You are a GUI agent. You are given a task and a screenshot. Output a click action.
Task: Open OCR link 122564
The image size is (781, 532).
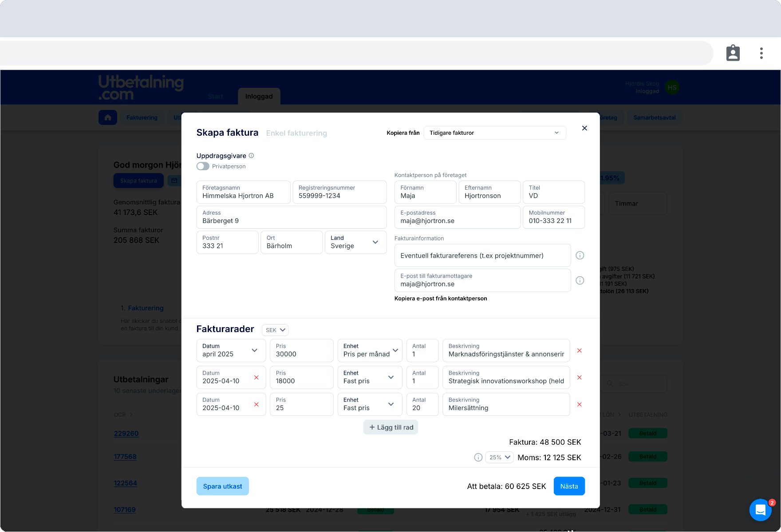coord(126,483)
